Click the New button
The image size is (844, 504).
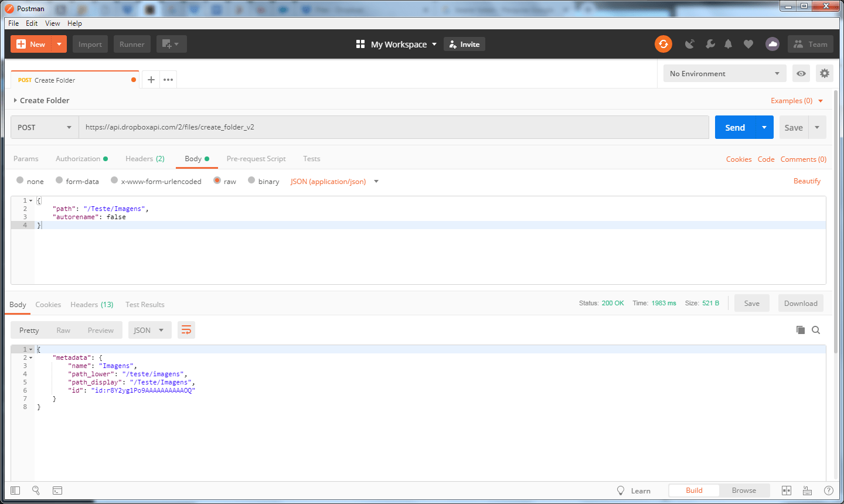[x=31, y=44]
